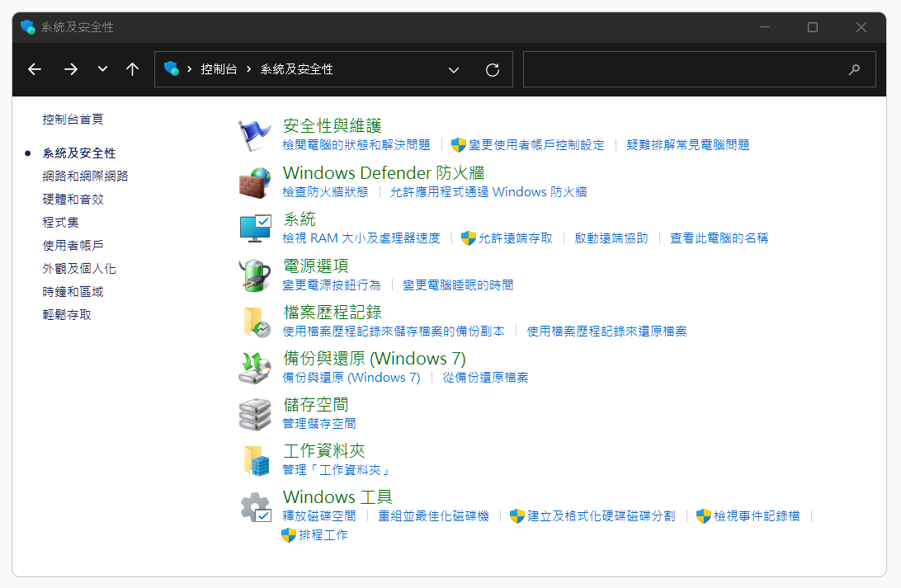Click the title bar 系統及安全性 window icon
The image size is (901, 588).
pos(27,27)
